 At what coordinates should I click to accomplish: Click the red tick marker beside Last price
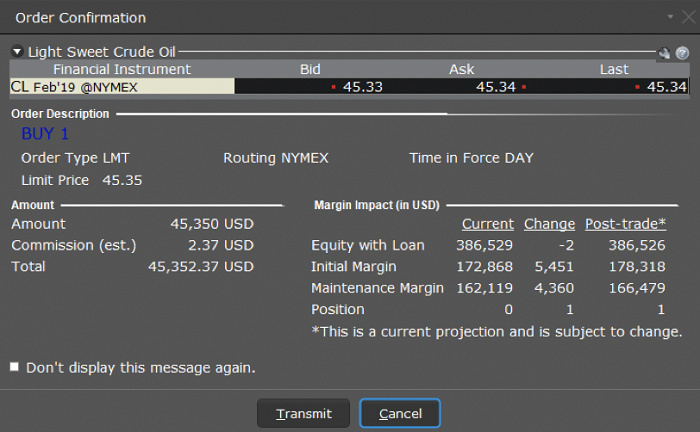pyautogui.click(x=637, y=87)
